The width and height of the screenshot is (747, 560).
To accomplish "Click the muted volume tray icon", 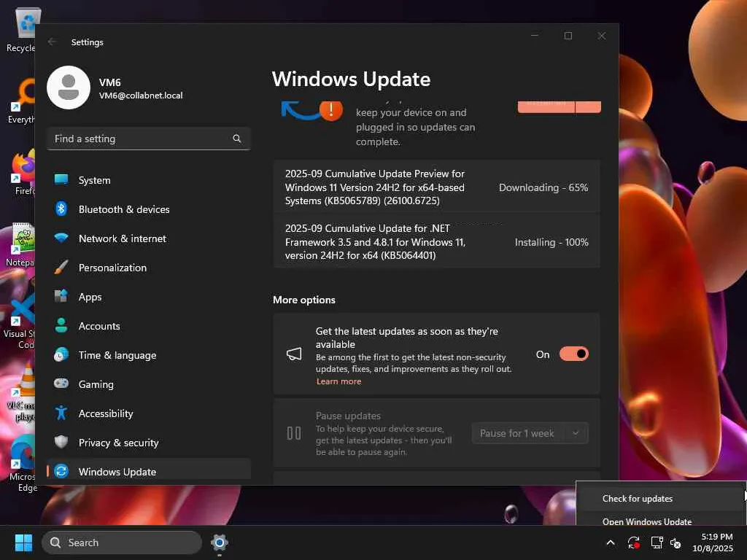I will coord(676,542).
